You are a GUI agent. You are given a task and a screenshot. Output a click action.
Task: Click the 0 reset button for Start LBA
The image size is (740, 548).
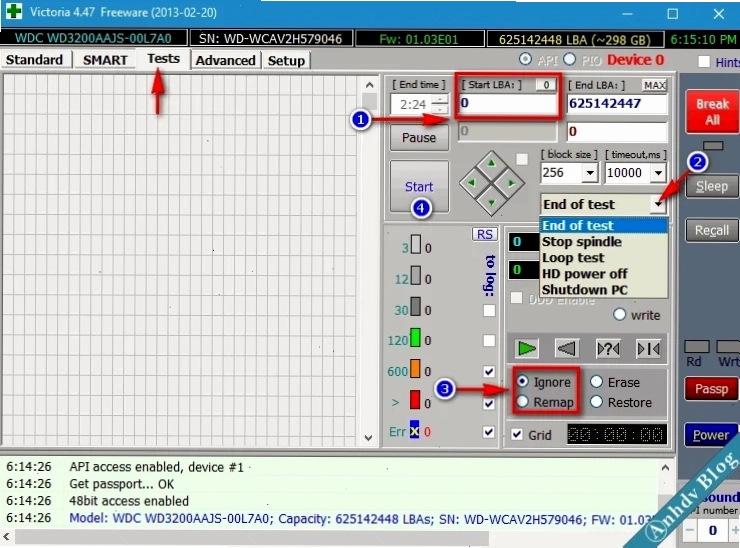click(546, 85)
